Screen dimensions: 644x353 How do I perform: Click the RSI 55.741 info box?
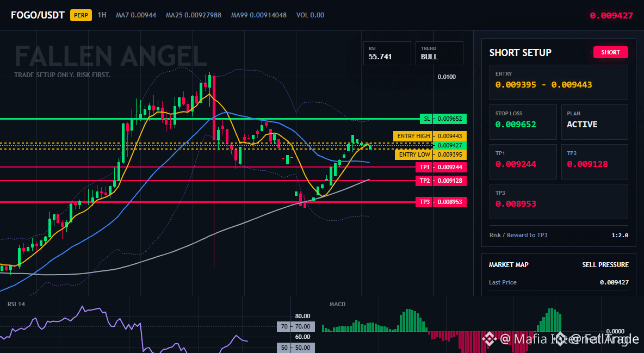pos(387,53)
